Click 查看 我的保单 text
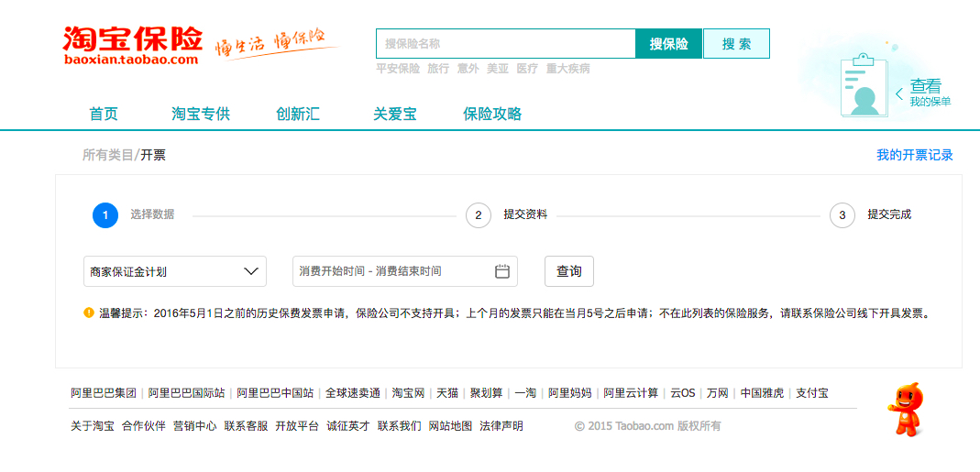 click(930, 93)
